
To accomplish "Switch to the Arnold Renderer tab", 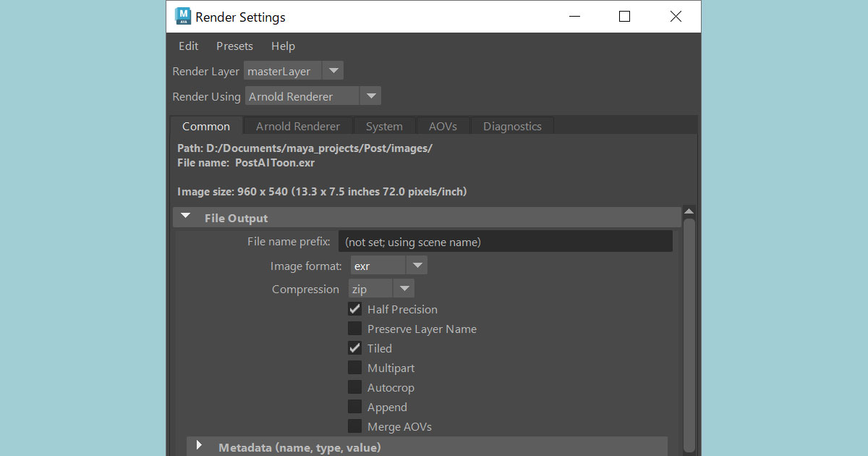I will tap(298, 126).
